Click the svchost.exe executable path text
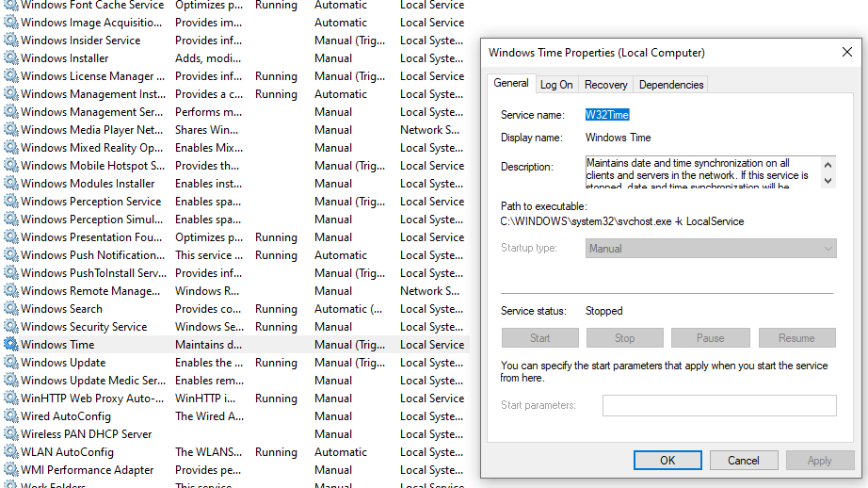The width and height of the screenshot is (868, 488). pyautogui.click(x=622, y=221)
